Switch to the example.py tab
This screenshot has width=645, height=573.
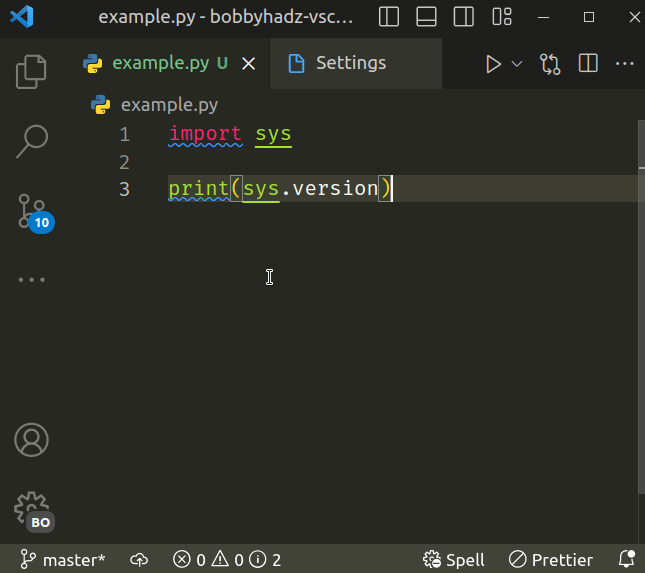(x=160, y=63)
